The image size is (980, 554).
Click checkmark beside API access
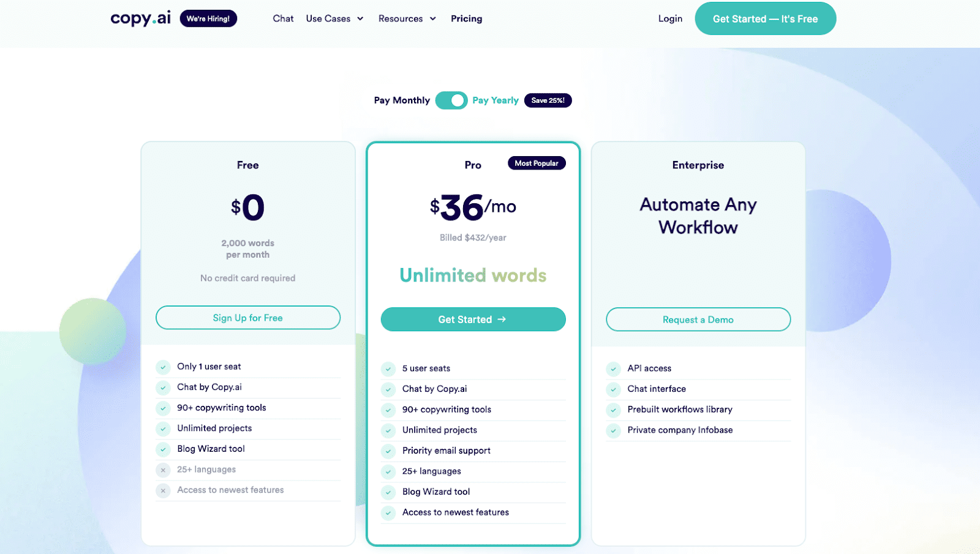click(x=613, y=369)
